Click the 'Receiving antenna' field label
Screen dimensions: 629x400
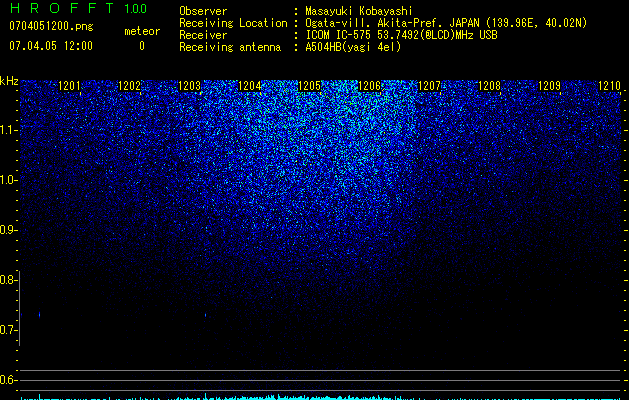[230, 47]
